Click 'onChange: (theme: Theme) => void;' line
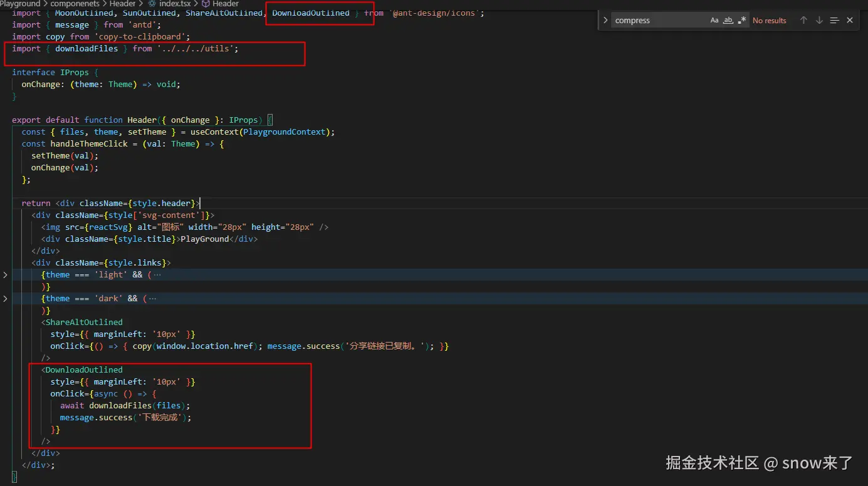This screenshot has width=868, height=486. [101, 84]
